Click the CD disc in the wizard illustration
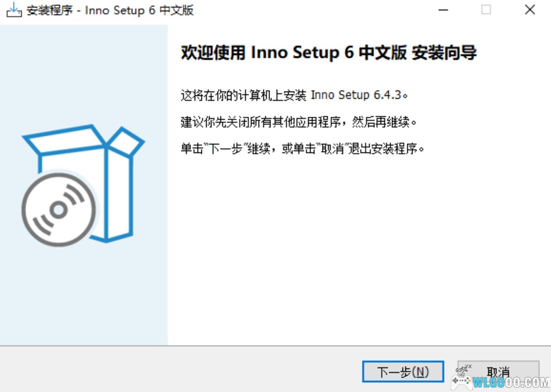The height and width of the screenshot is (392, 551). [58, 210]
